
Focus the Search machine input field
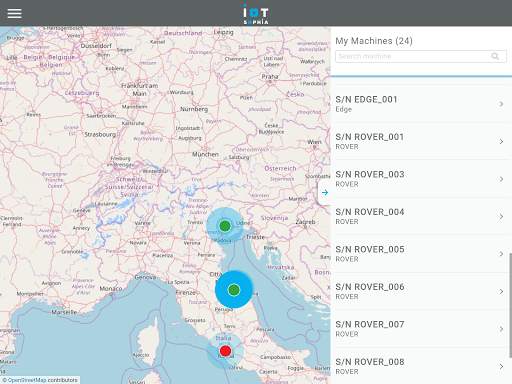pos(421,56)
